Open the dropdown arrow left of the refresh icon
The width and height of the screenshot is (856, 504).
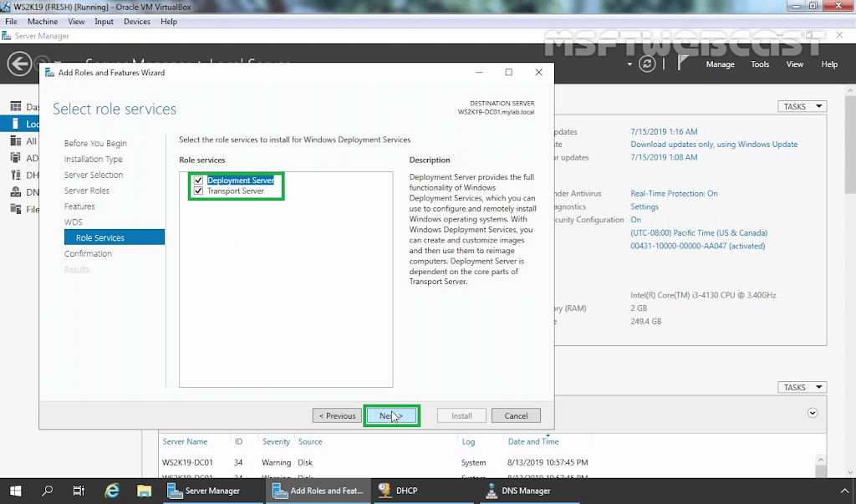click(629, 64)
